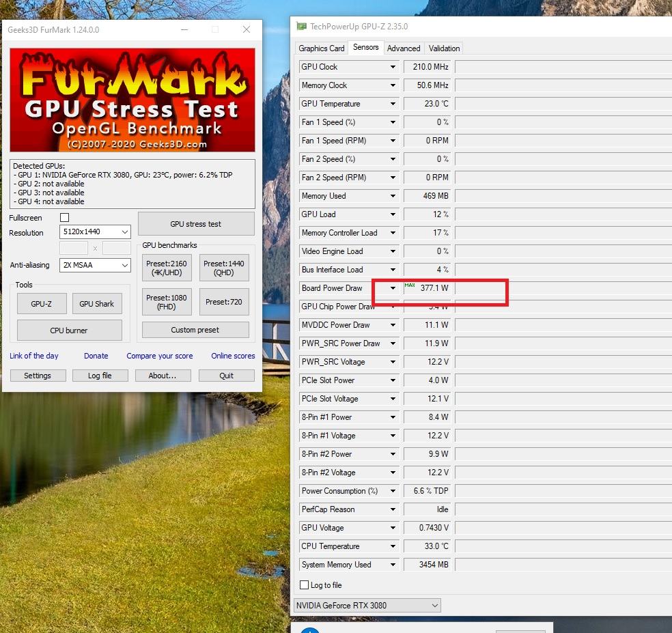Open the Video Engine Load dropdown arrow
Viewport: 672px width, 633px height.
tap(393, 251)
